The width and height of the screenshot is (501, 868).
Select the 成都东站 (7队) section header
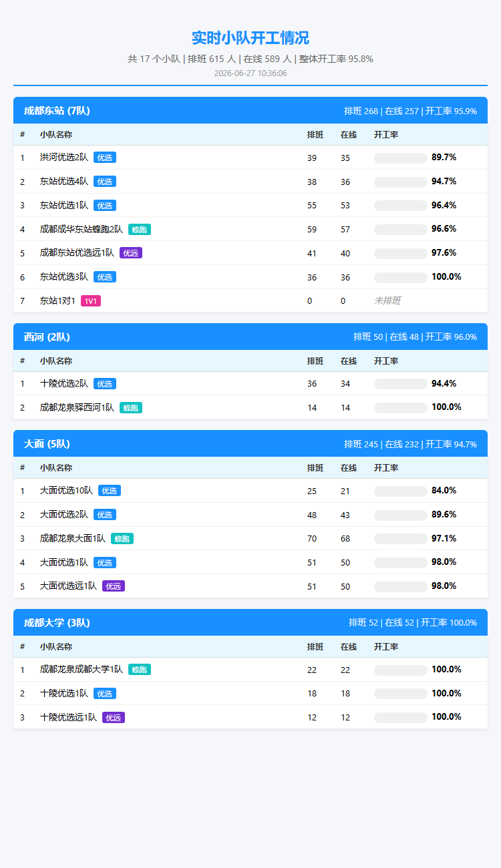point(251,111)
